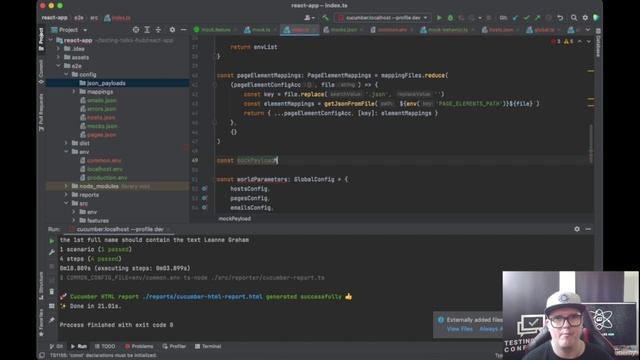
Task: Toggle the Pull Requests side tool window
Action: click(x=41, y=112)
